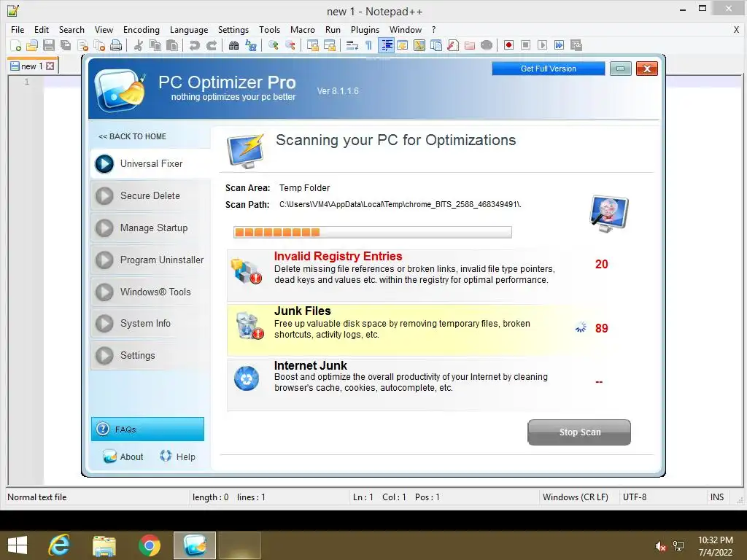This screenshot has width=747, height=560.
Task: Go back via BACK TO HOME link
Action: [x=132, y=136]
